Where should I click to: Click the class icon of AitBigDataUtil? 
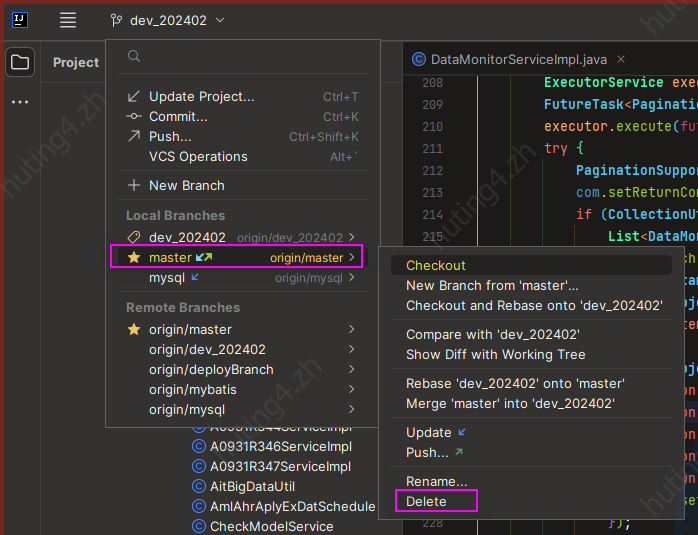[199, 486]
